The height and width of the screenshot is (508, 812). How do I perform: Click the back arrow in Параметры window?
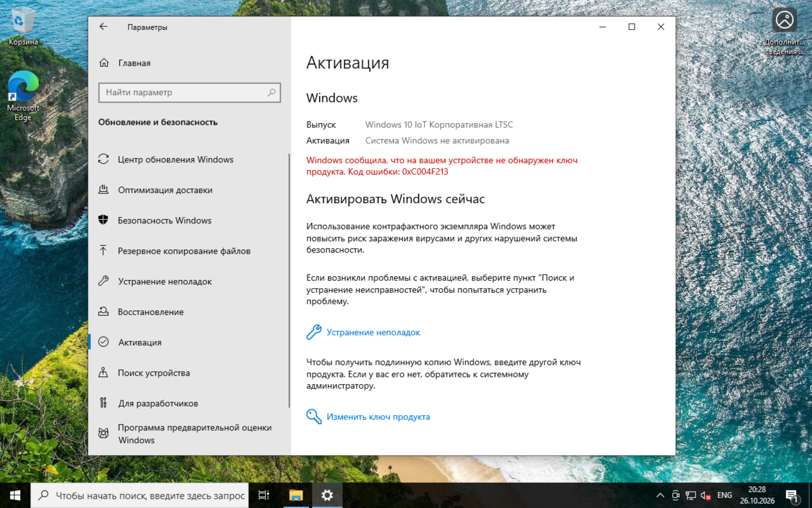(103, 27)
